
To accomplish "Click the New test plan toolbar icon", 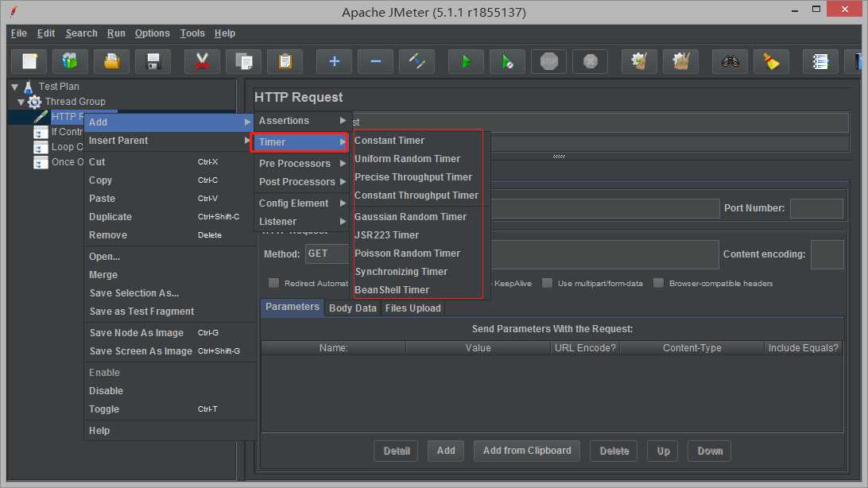I will coord(29,61).
